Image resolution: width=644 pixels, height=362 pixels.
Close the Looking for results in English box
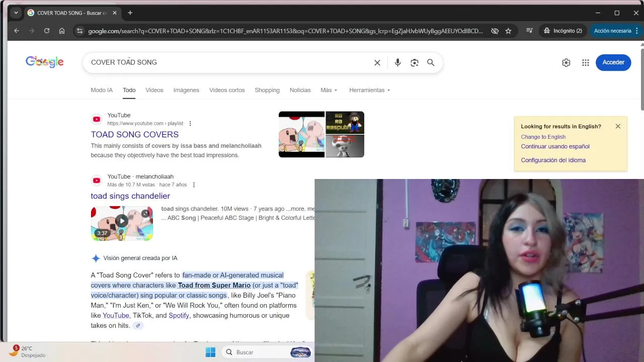tap(618, 126)
